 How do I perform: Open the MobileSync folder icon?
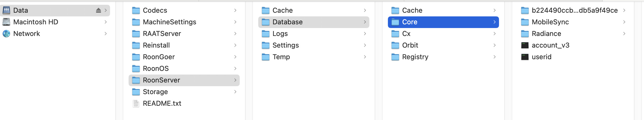click(525, 22)
